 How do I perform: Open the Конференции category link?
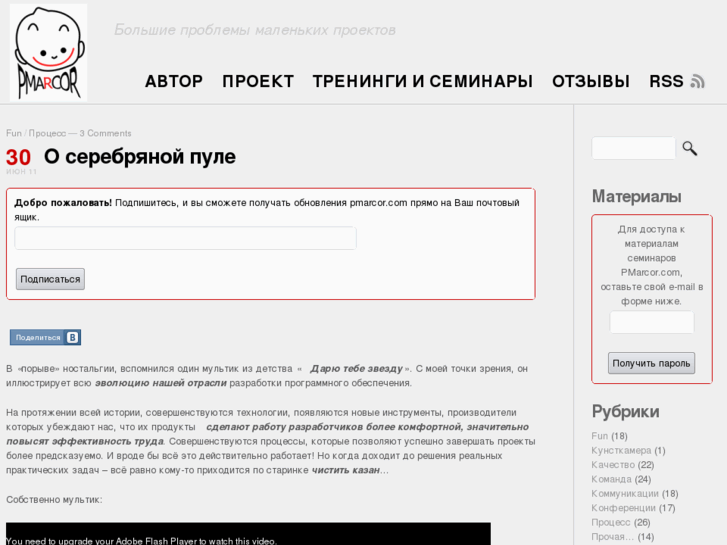click(x=623, y=508)
